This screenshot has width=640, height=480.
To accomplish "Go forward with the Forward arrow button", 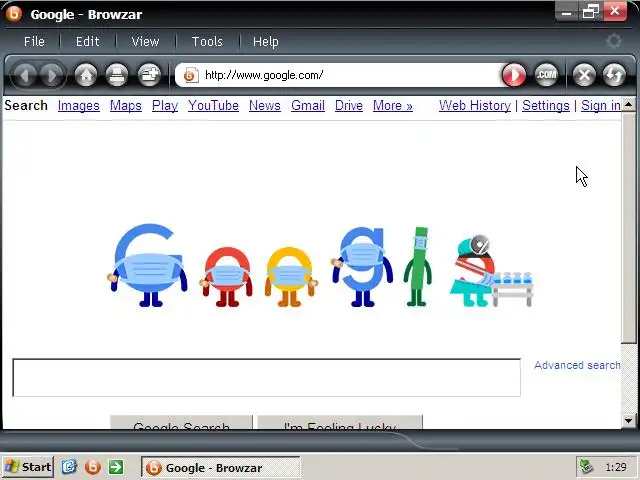I will pyautogui.click(x=51, y=76).
